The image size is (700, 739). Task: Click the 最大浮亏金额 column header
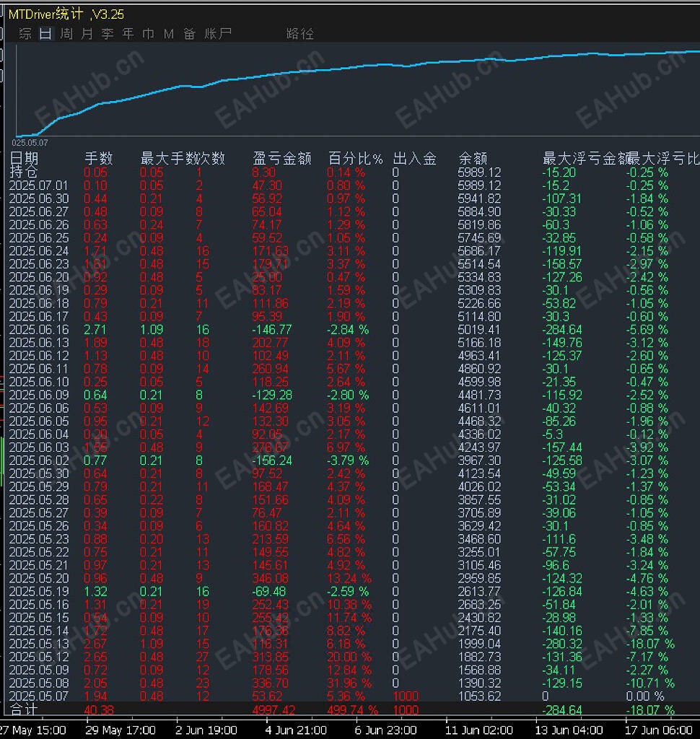585,158
